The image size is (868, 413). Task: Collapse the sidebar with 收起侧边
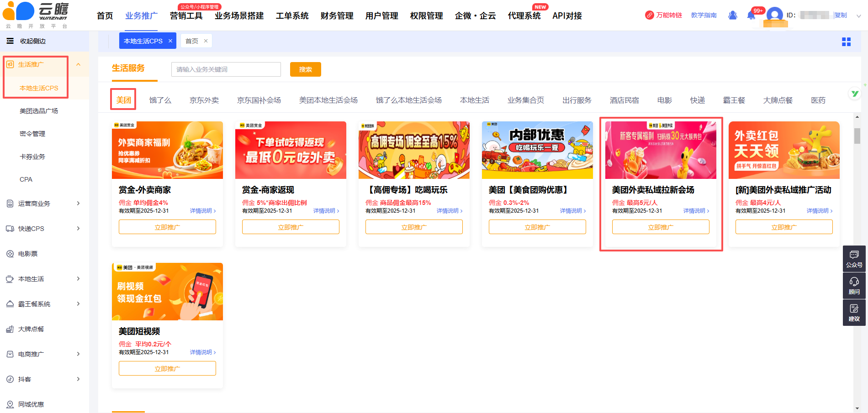[26, 41]
